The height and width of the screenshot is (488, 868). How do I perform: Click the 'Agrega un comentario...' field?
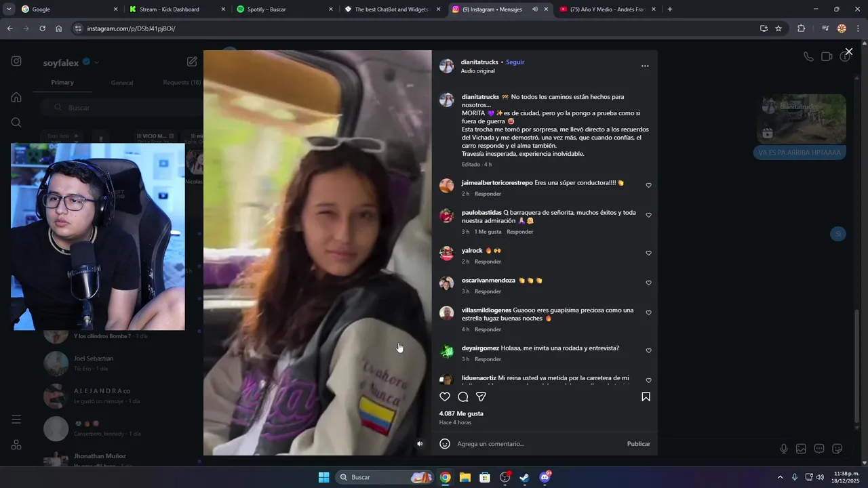click(x=538, y=444)
